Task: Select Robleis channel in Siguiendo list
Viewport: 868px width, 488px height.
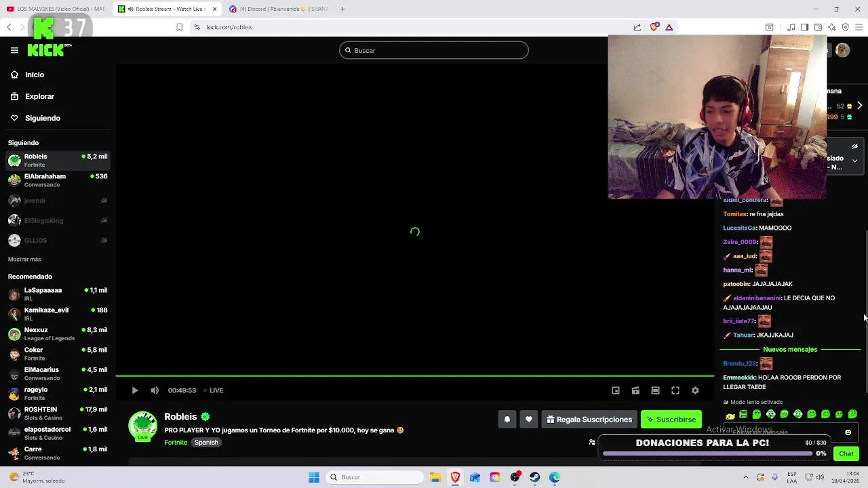Action: click(58, 161)
